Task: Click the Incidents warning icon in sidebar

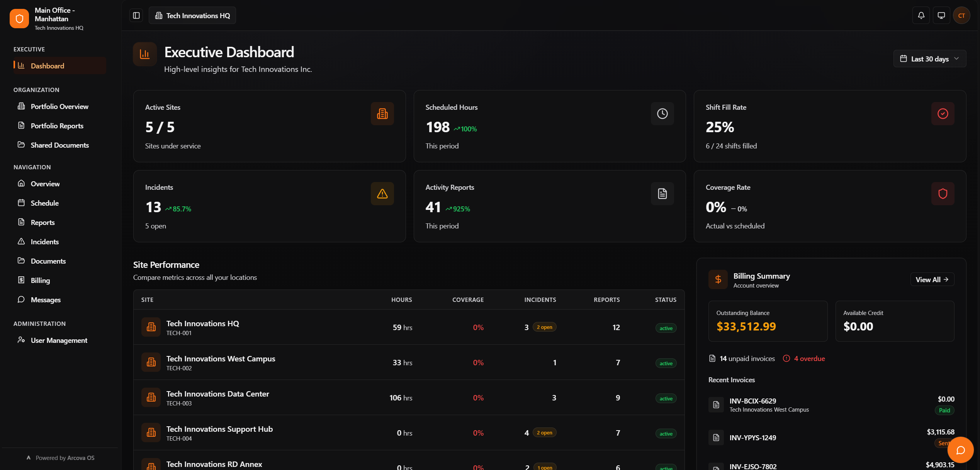Action: pos(21,242)
